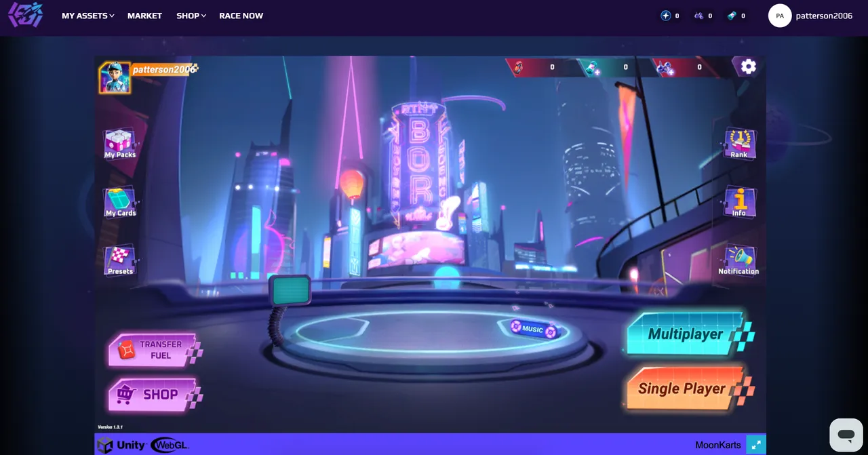This screenshot has width=868, height=455.
Task: Expand the MY ASSETS dropdown menu
Action: (87, 16)
